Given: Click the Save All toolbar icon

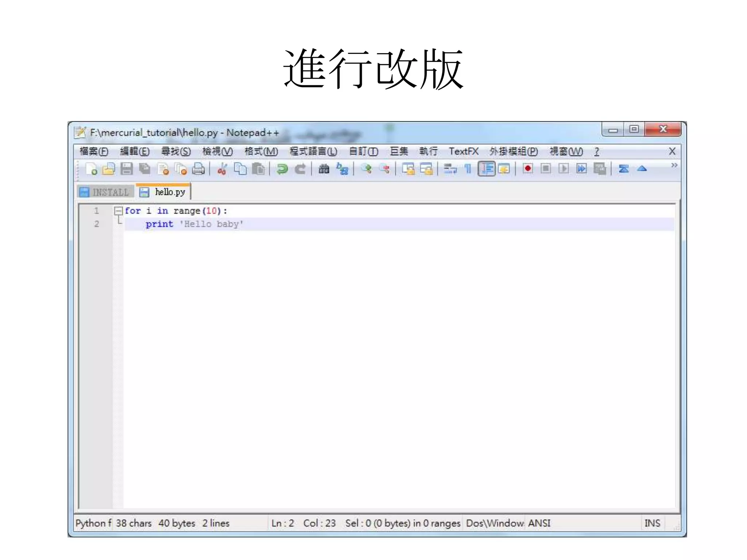Looking at the screenshot, I should 145,169.
